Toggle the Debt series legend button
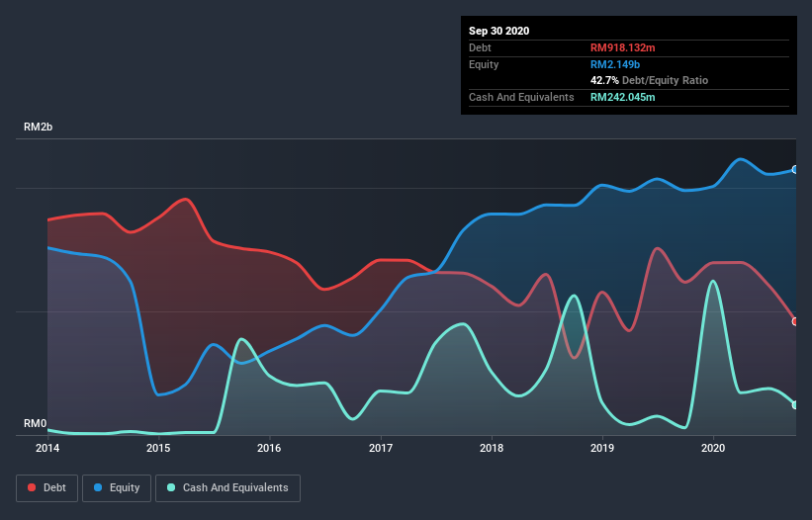Viewport: 812px width, 520px height. (x=47, y=488)
